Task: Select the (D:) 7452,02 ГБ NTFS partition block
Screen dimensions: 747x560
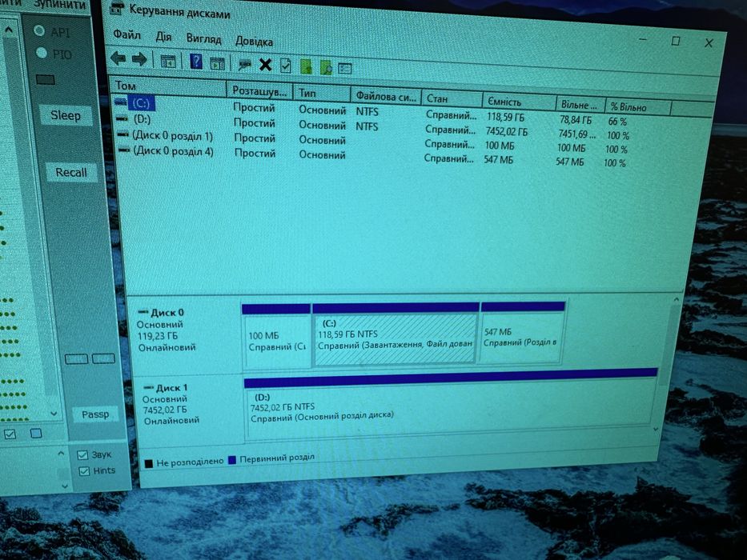Action: click(450, 403)
